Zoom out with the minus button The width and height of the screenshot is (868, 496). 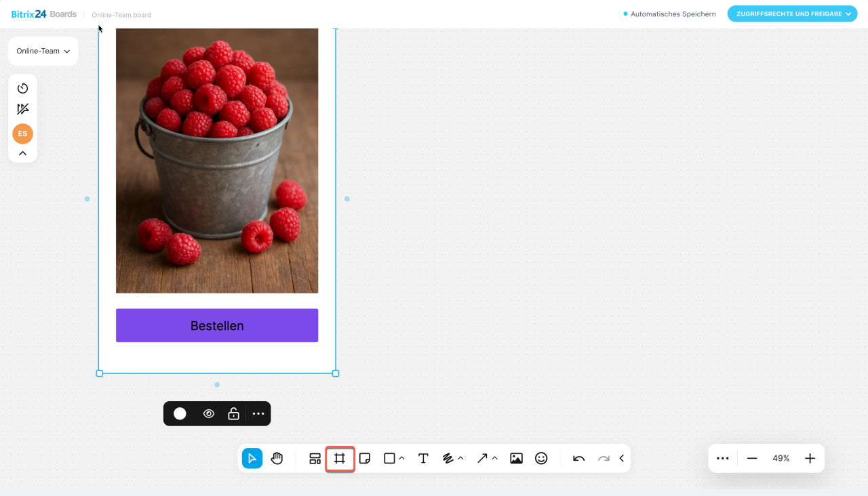(752, 459)
